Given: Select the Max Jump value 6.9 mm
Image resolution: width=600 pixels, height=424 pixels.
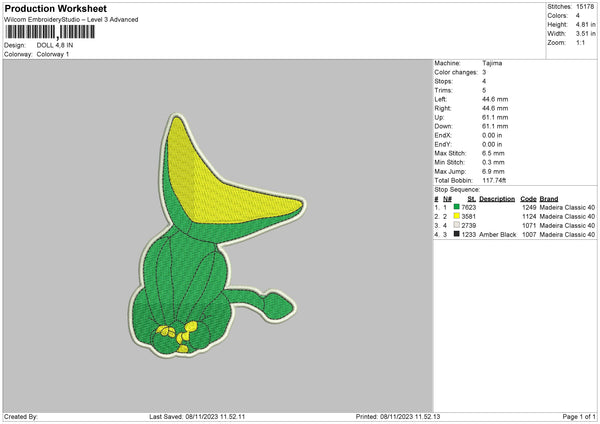Looking at the screenshot, I should [493, 171].
